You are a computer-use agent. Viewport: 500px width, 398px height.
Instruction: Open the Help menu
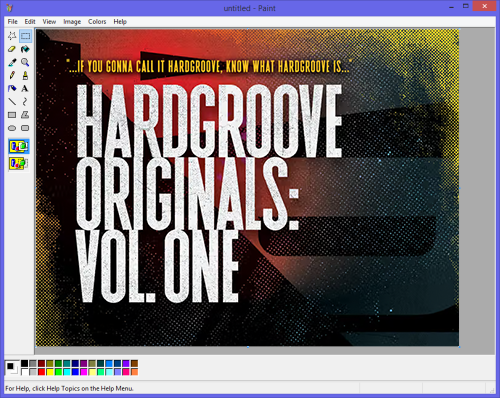click(120, 22)
